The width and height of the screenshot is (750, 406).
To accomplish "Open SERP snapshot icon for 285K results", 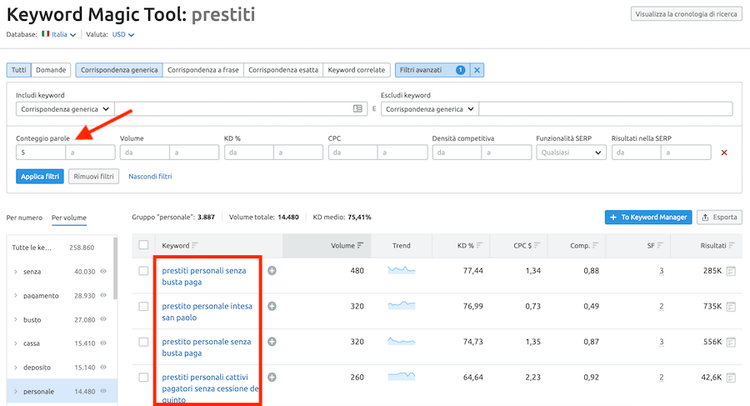I will click(x=730, y=271).
